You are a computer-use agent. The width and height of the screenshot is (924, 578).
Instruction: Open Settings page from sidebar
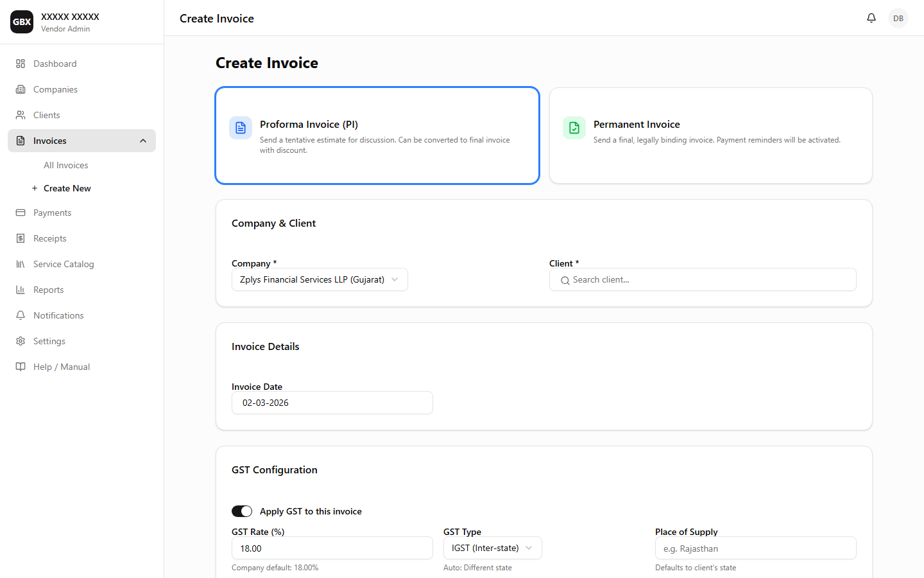point(81,341)
